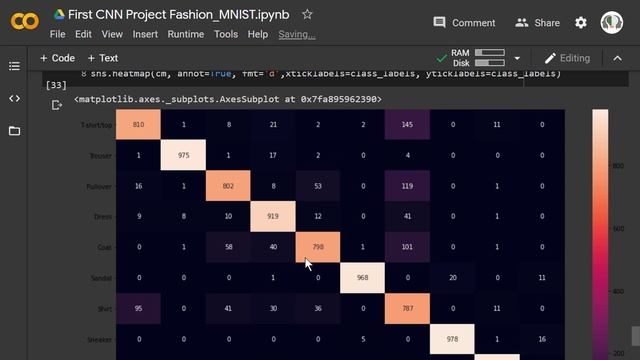
Task: Click heatmap cell with value 95
Action: click(138, 308)
